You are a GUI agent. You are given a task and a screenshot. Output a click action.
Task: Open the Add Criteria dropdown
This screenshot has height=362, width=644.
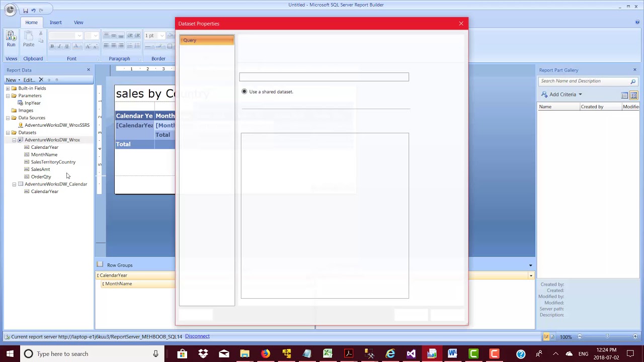point(562,95)
